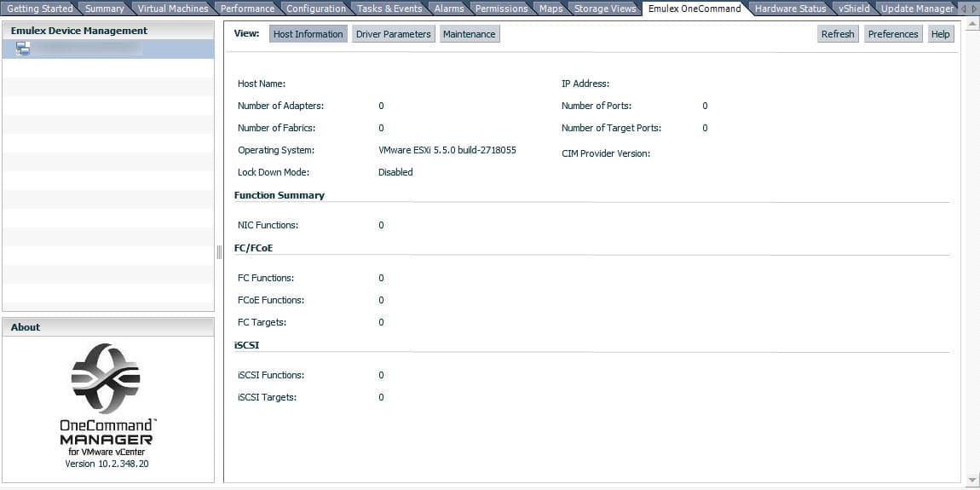980x490 pixels.
Task: Go to the Performance tab
Action: [247, 9]
